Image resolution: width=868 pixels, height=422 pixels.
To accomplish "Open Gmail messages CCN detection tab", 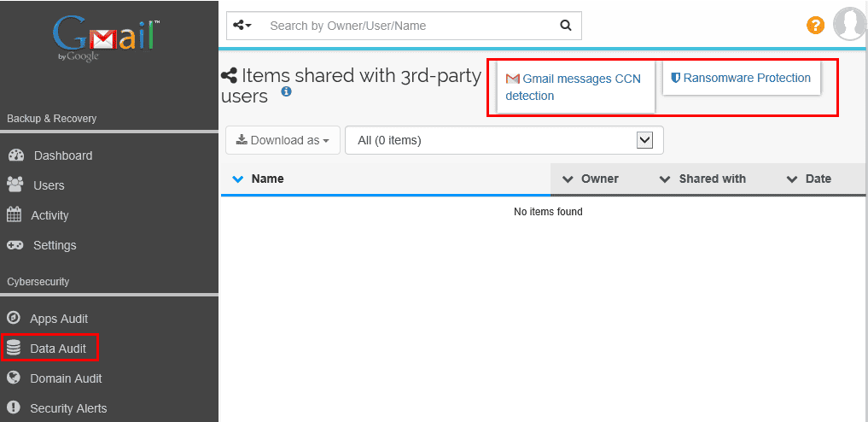I will click(576, 87).
